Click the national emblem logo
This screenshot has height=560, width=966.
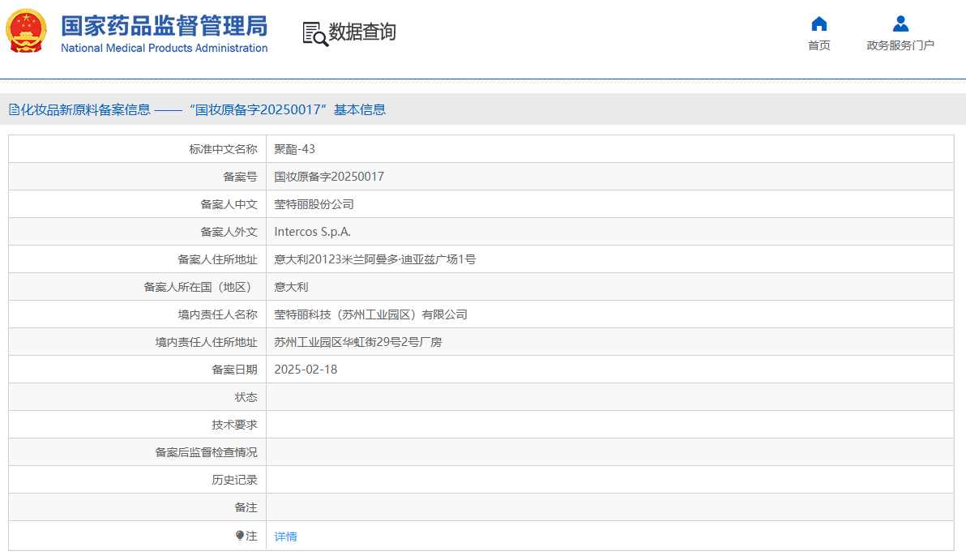[27, 32]
